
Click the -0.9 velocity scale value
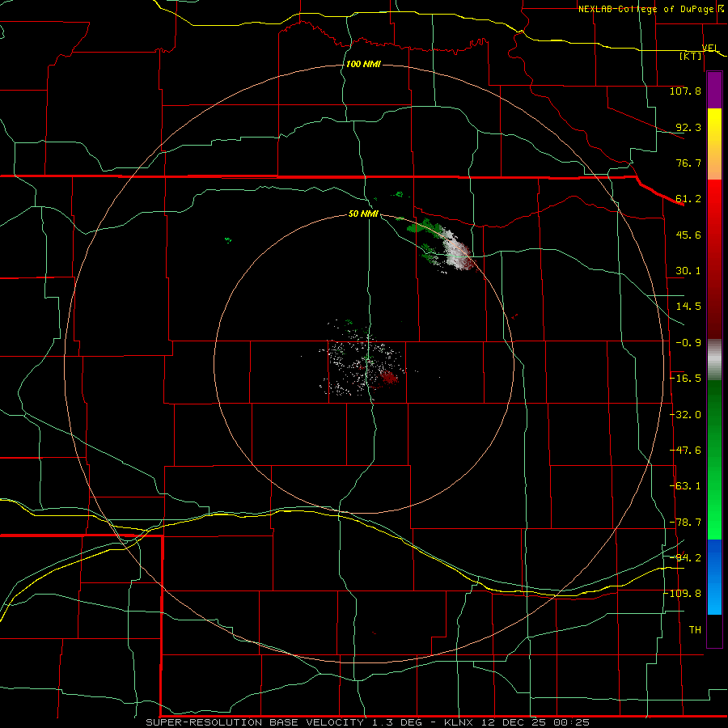688,343
